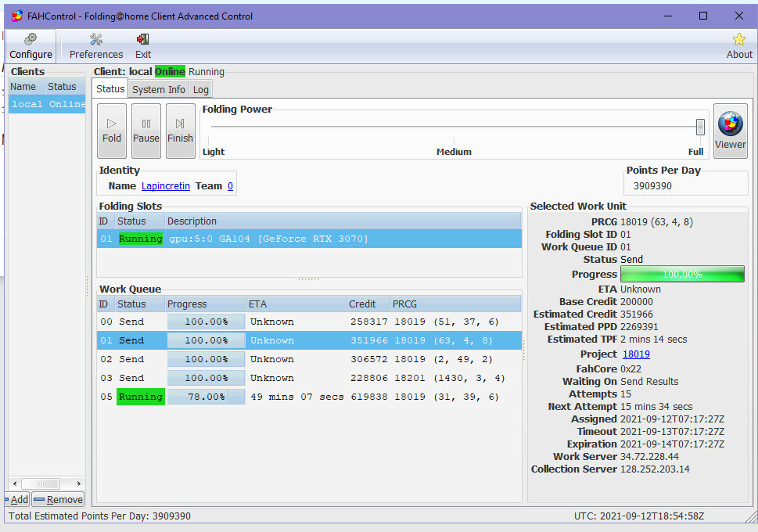Open the Log tab

tap(201, 89)
